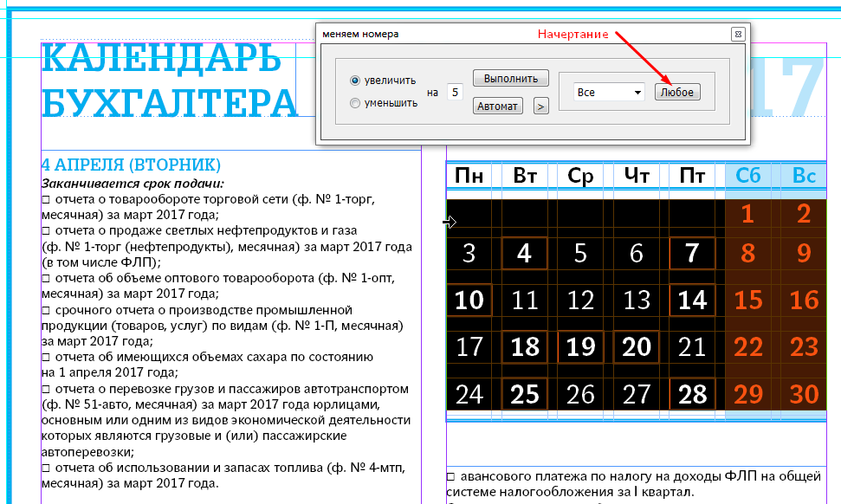The image size is (841, 504).
Task: Click calendar cell with date 10
Action: (469, 300)
